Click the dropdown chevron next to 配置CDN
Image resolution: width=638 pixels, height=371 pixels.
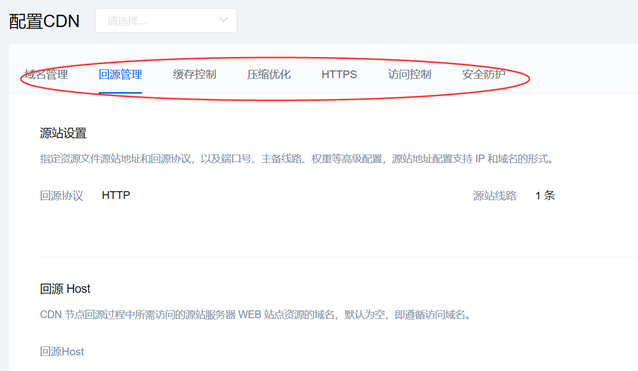tap(223, 20)
